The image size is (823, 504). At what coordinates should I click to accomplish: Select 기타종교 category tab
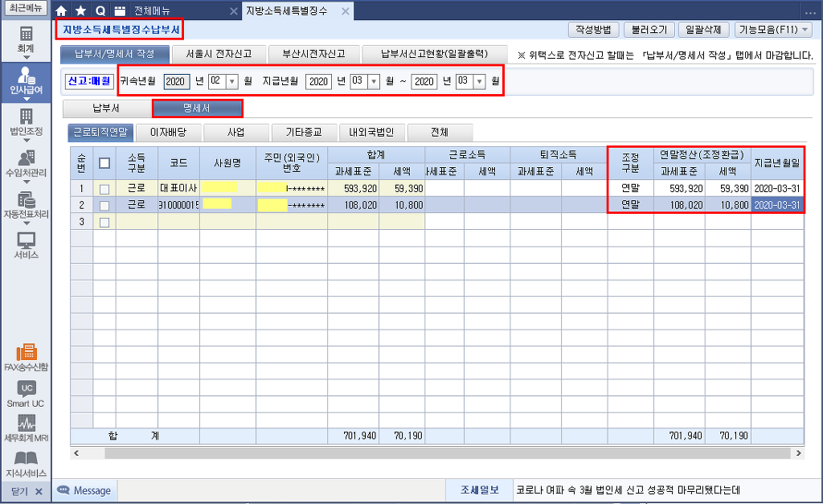coord(304,133)
